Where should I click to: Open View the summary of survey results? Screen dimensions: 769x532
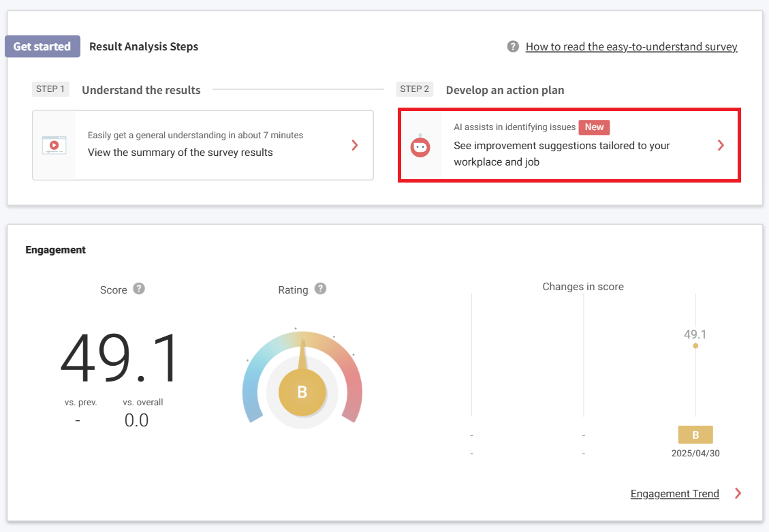(x=181, y=152)
